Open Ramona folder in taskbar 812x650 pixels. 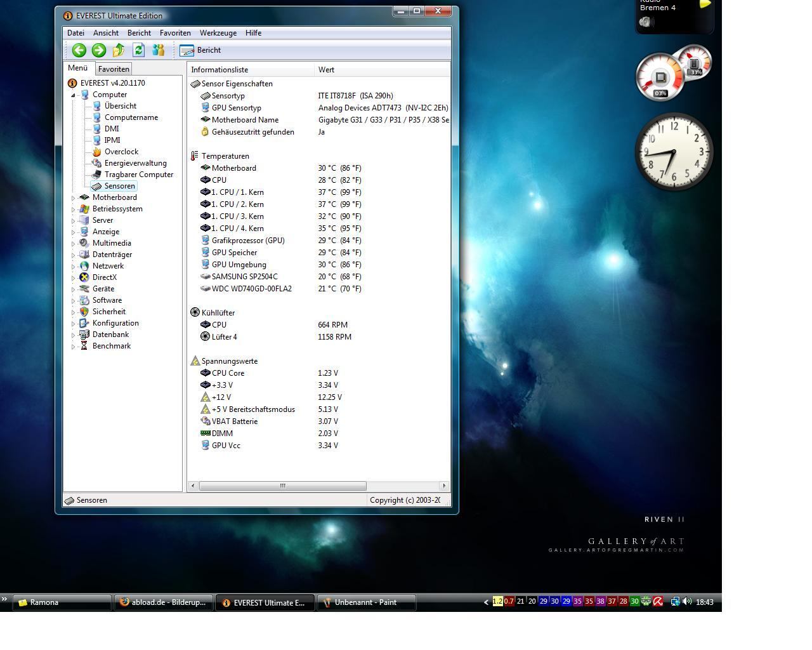(62, 602)
